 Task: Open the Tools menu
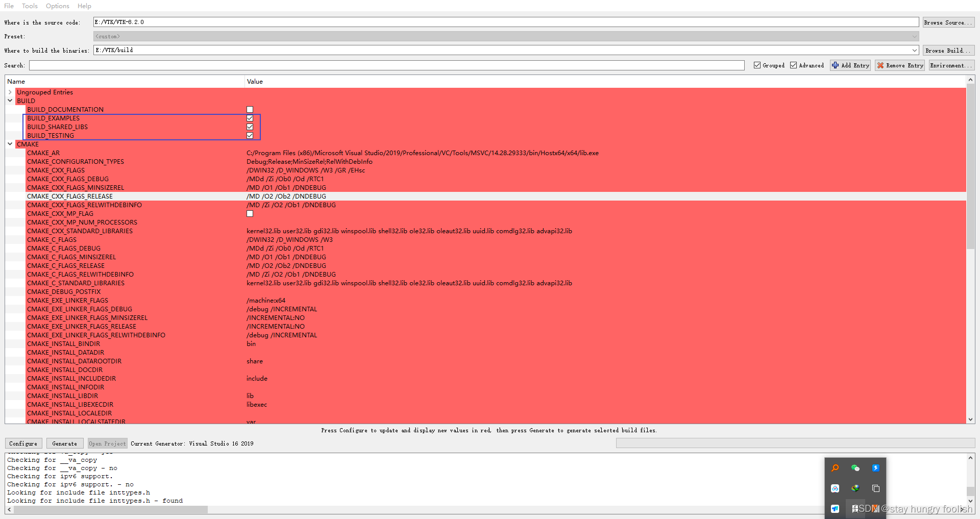tap(30, 6)
